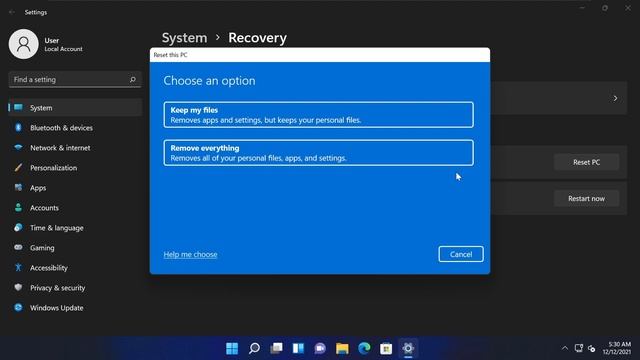Viewport: 640px width, 360px height.
Task: Click the search magnifier in Find a setting
Action: (133, 79)
